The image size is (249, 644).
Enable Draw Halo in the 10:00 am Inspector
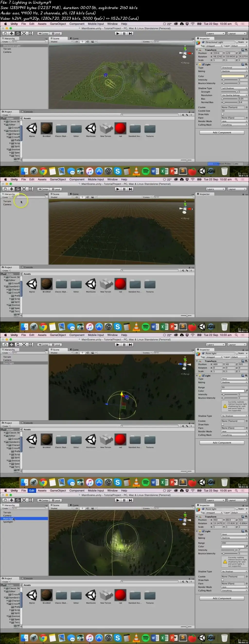point(222,114)
